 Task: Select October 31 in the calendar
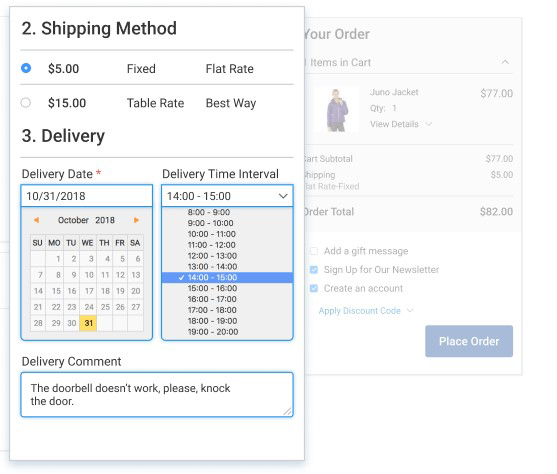pyautogui.click(x=88, y=323)
